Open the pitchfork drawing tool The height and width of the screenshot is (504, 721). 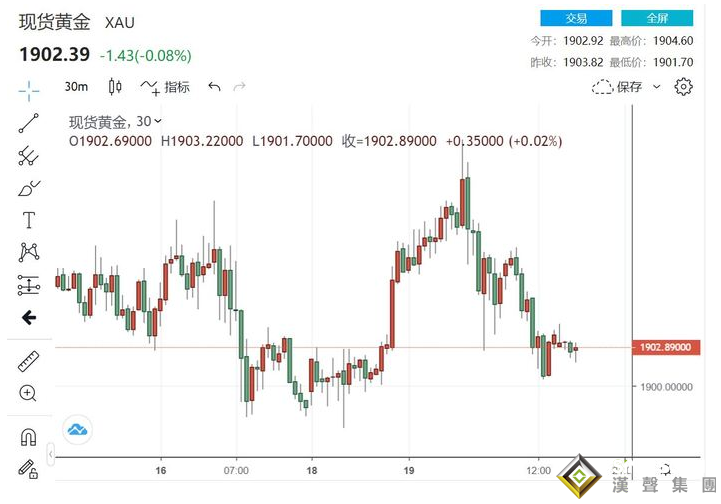[28, 156]
